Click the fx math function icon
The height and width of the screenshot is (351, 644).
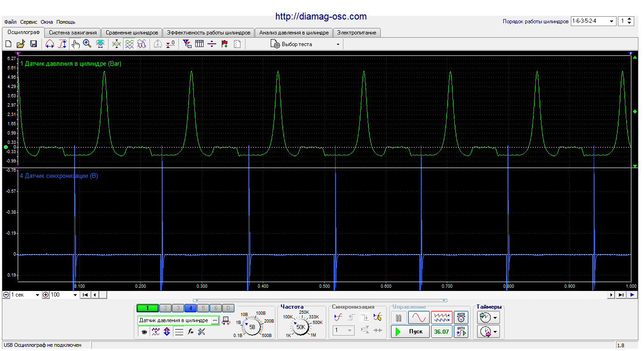point(191,332)
